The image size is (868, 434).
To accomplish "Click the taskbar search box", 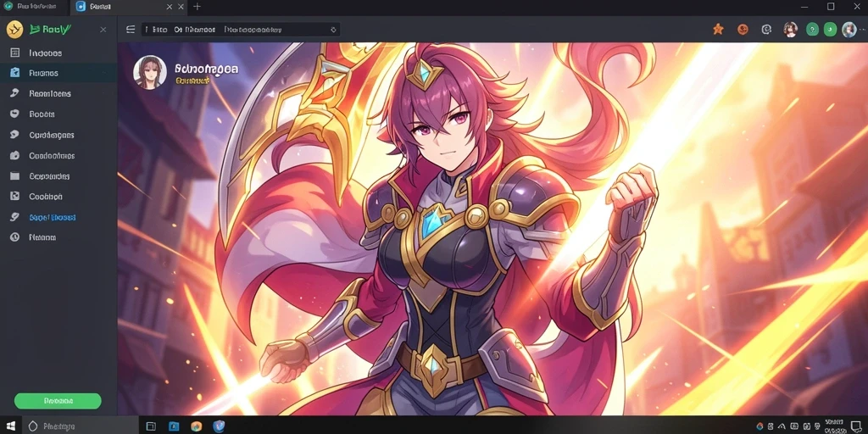I will 81,426.
